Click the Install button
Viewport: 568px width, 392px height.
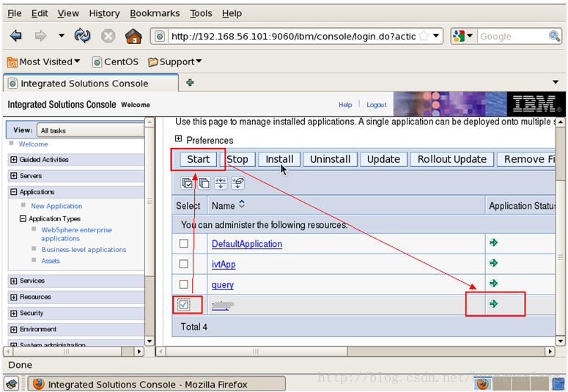[x=279, y=160]
